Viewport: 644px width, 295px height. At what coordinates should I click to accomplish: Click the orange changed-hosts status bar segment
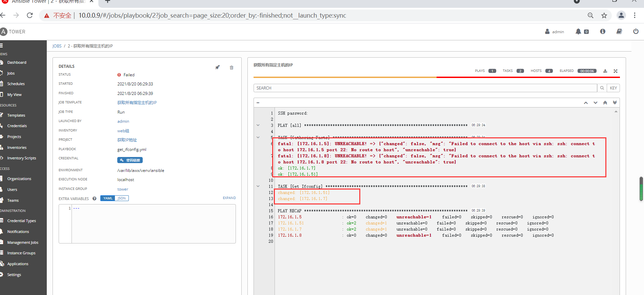coord(345,77)
